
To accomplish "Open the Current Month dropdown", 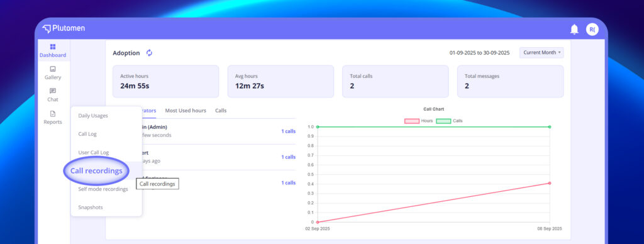I will 541,53.
